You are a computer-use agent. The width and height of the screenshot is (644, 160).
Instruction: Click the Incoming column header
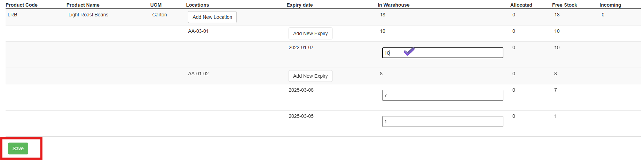coord(610,5)
